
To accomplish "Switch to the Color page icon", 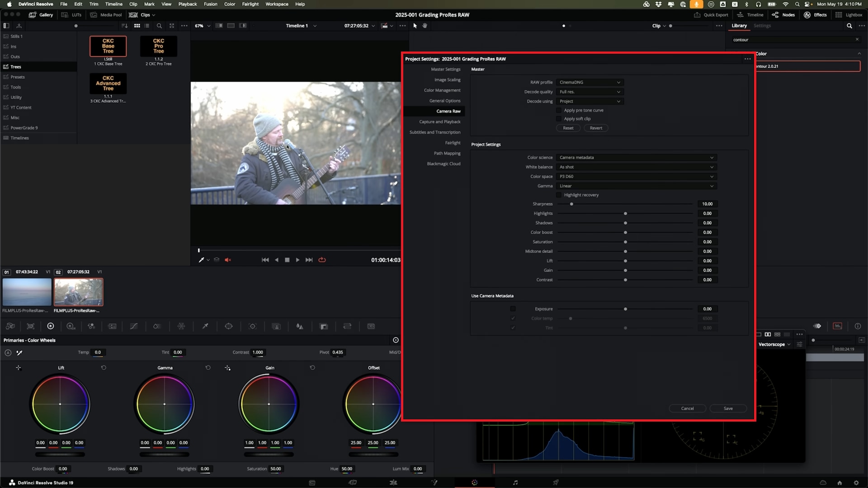I will [475, 483].
